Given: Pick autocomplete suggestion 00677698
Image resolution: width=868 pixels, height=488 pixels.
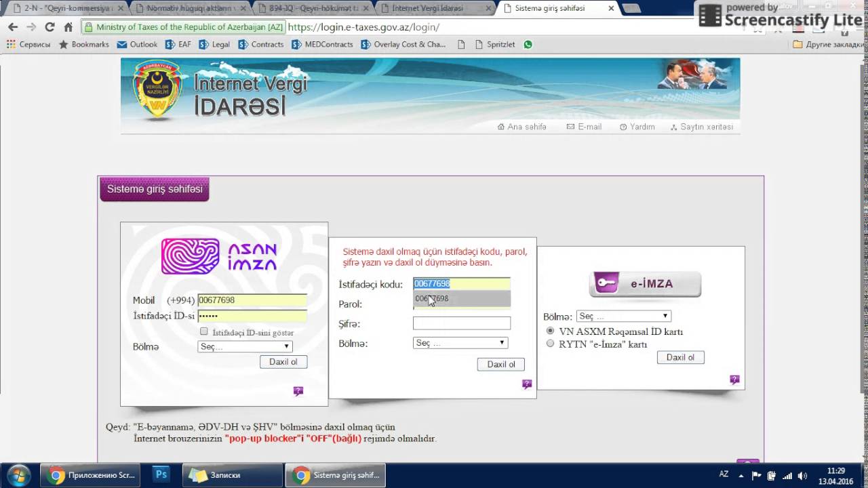Looking at the screenshot, I should [x=462, y=298].
